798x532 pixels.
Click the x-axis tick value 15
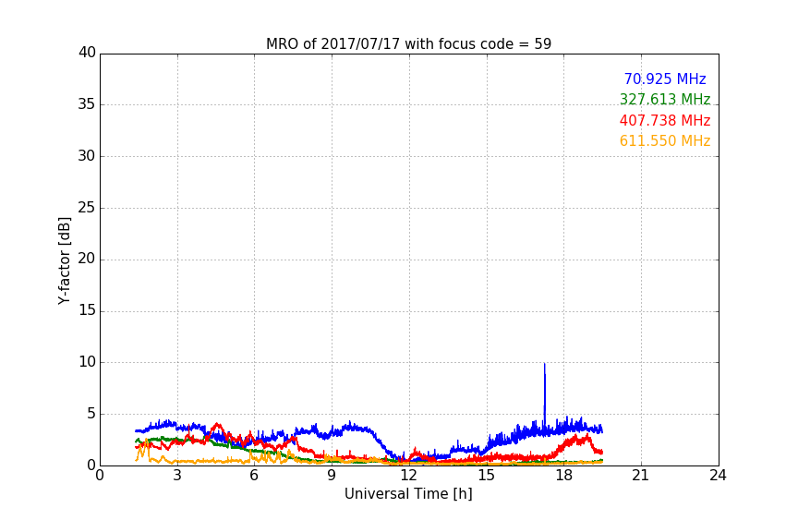click(486, 476)
